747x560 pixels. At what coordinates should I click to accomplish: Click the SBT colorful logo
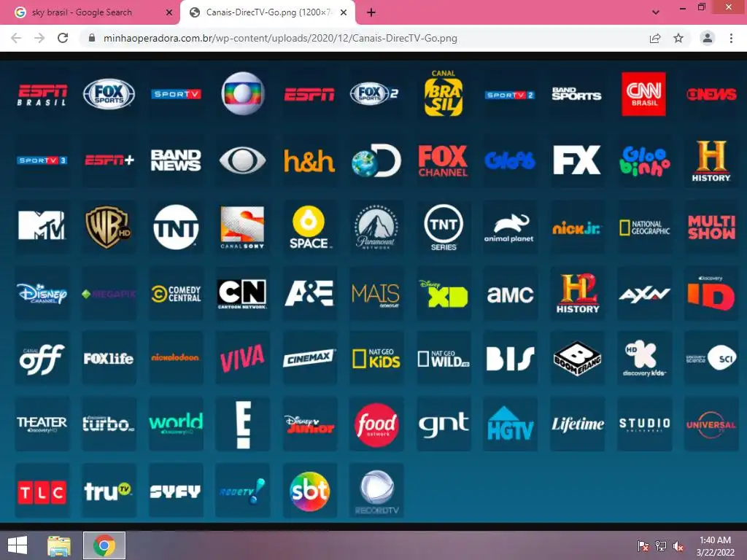point(309,491)
